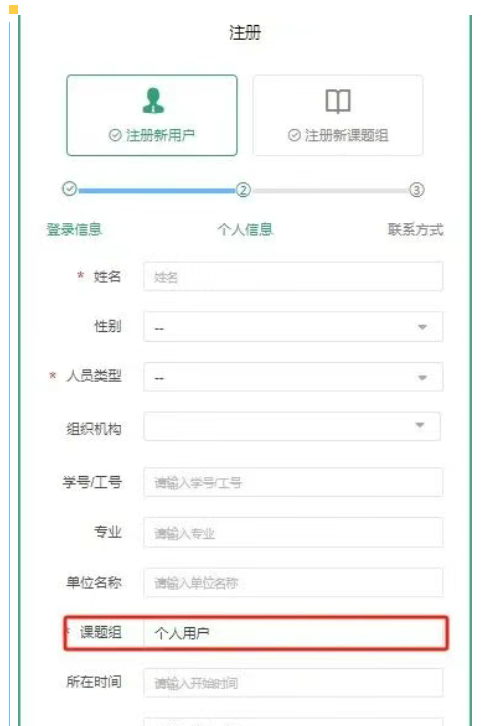Image resolution: width=486 pixels, height=726 pixels.
Task: Click the checkmark circle beside 注册新课题组
Action: [x=294, y=135]
